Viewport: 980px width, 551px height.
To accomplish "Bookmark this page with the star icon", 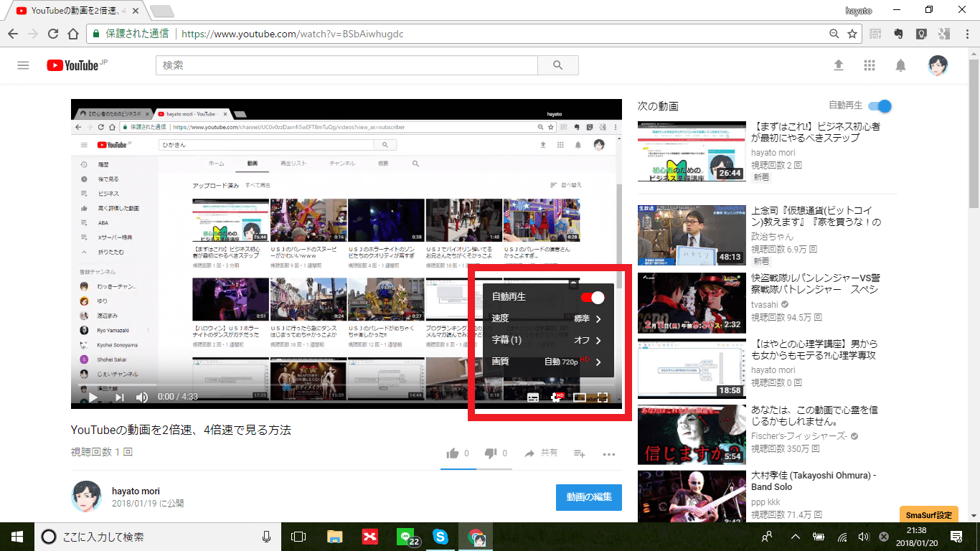I will click(852, 34).
